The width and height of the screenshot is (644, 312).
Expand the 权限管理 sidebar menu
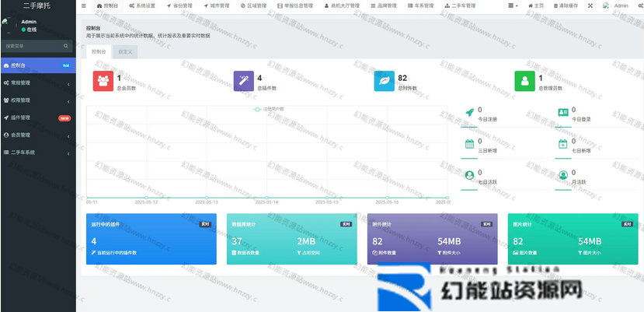tap(37, 100)
